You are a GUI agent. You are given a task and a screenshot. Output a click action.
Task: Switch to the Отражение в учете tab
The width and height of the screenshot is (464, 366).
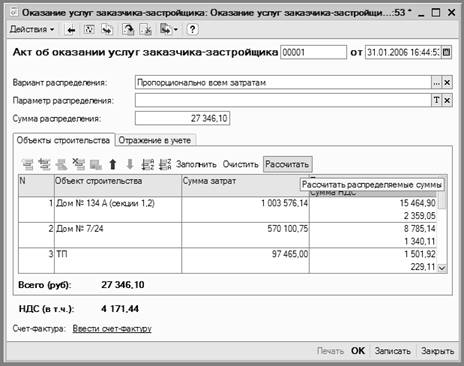point(155,140)
